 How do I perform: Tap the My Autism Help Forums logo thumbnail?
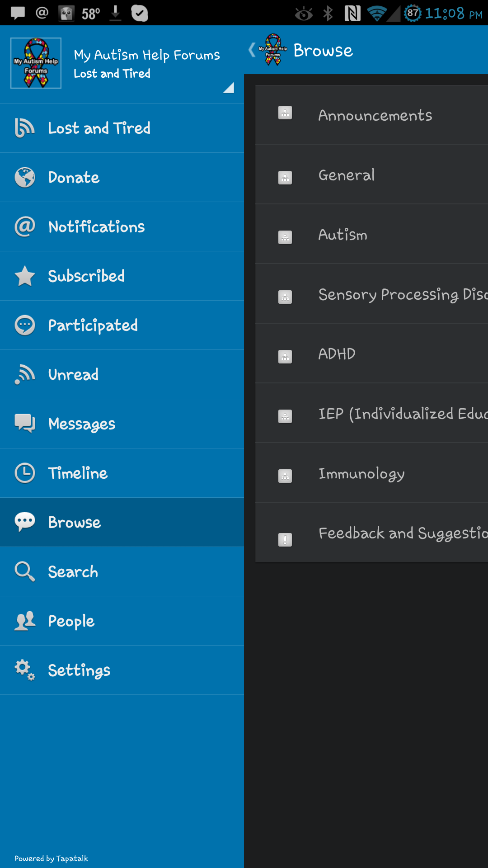[36, 63]
